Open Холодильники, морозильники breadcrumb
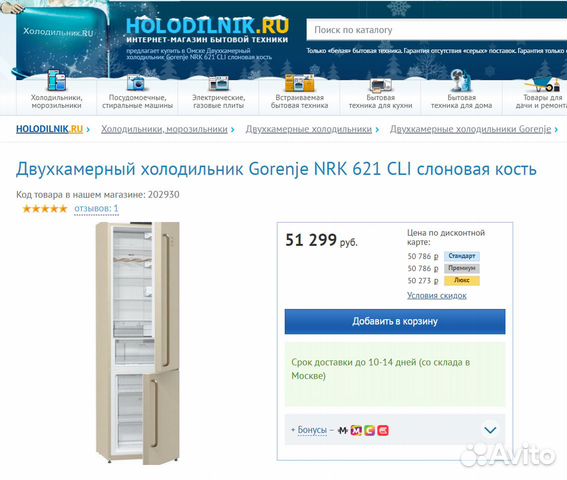 tap(164, 129)
